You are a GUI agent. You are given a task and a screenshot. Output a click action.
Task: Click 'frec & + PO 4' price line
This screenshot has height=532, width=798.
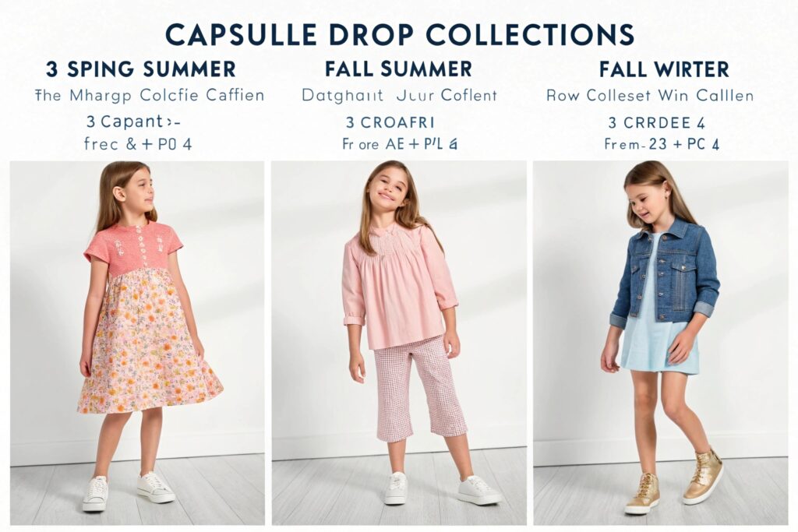tap(138, 144)
